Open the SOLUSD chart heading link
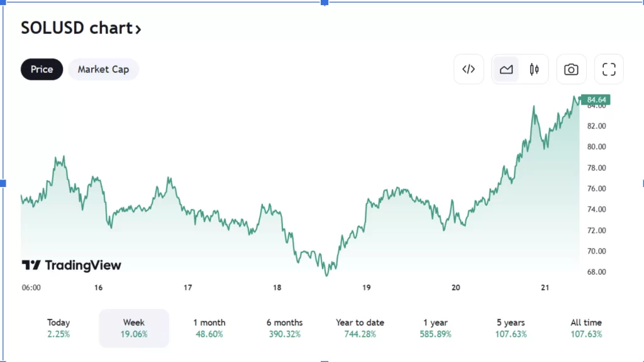 76,28
